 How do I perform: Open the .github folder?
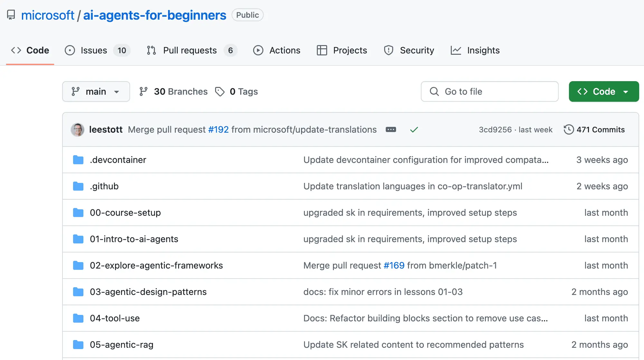(x=104, y=186)
